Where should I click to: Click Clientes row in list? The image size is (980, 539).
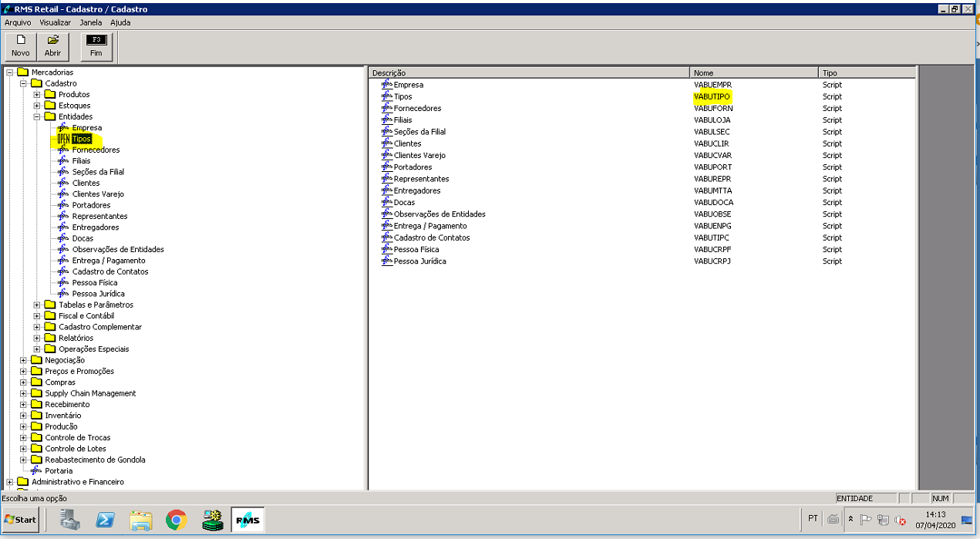(642, 143)
